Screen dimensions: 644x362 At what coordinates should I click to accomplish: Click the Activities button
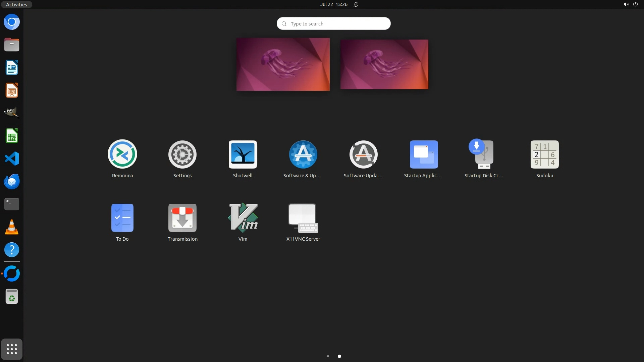tap(16, 4)
